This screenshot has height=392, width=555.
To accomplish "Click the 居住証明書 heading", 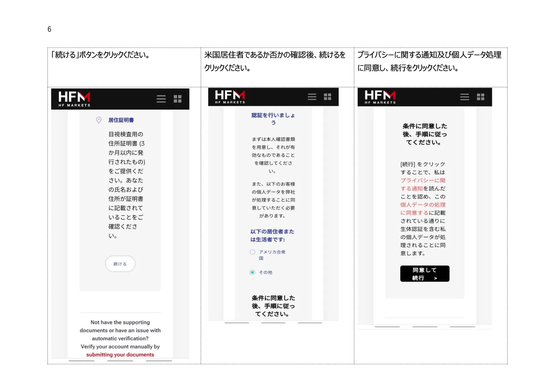I will tap(121, 120).
